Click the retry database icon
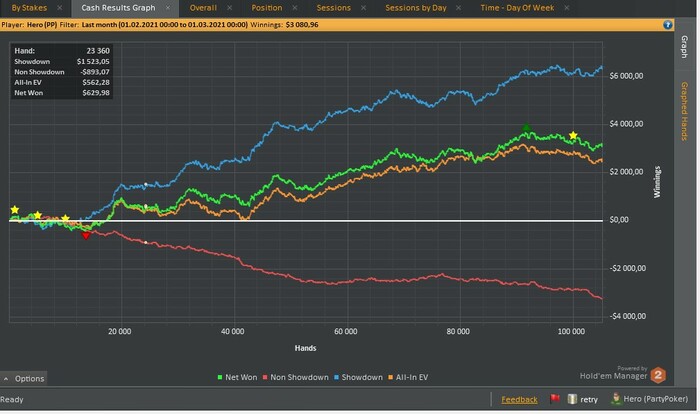The image size is (700, 414). [x=572, y=399]
